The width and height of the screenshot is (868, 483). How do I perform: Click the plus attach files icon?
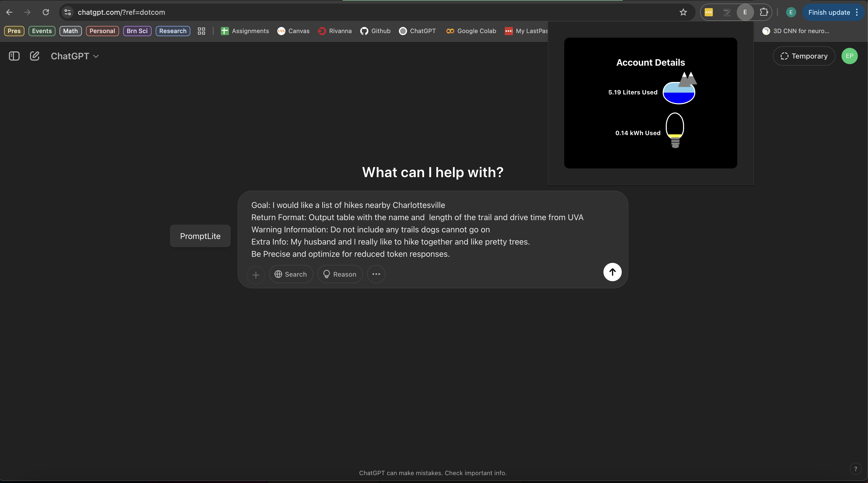[x=256, y=275]
